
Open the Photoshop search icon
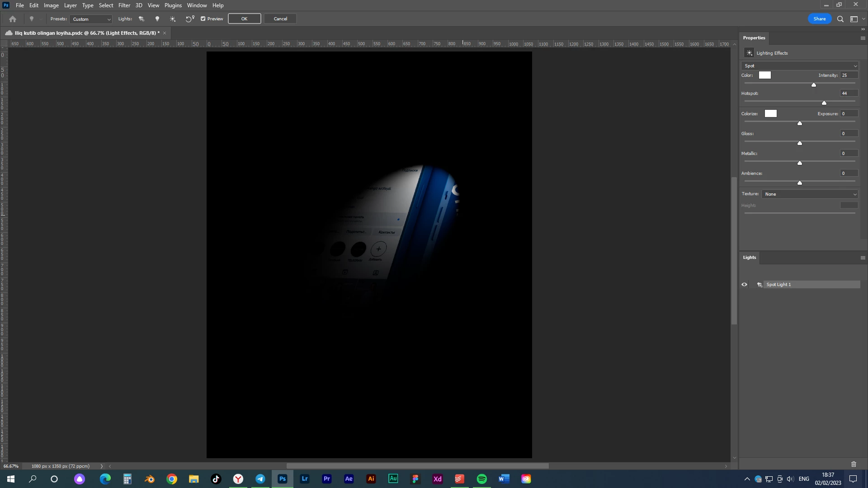pos(840,19)
